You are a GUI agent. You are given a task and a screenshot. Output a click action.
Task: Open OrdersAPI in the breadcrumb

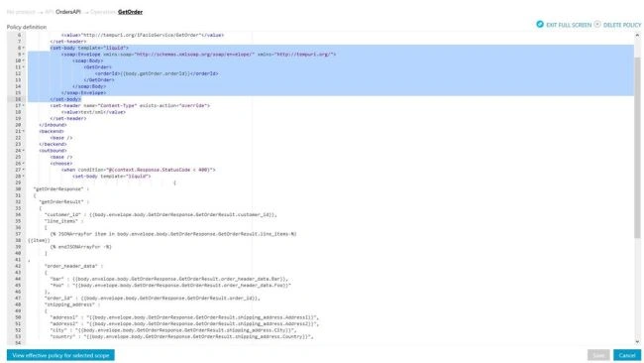[68, 12]
